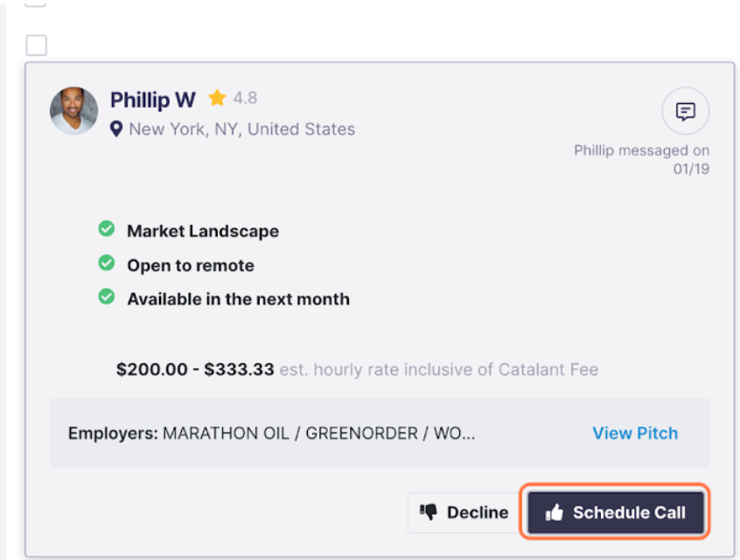Click the thumbs-down icon on Decline
Image resolution: width=740 pixels, height=560 pixels.
pos(429,511)
